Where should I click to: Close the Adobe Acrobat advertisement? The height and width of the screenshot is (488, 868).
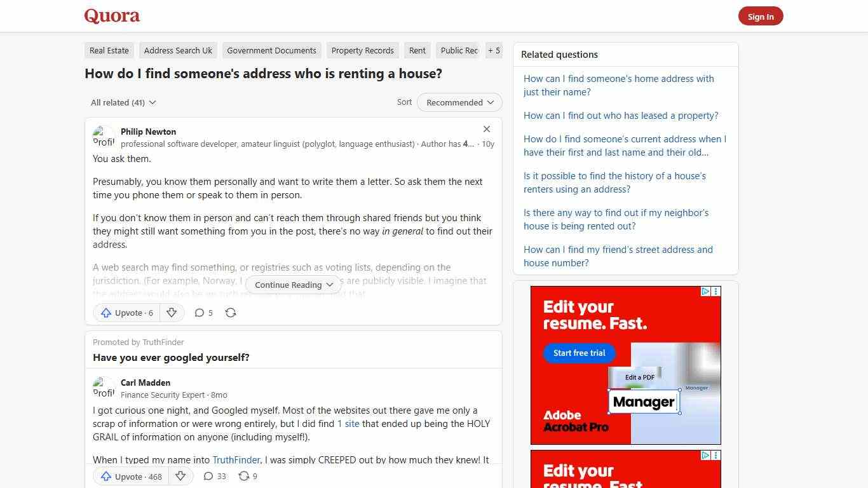716,291
